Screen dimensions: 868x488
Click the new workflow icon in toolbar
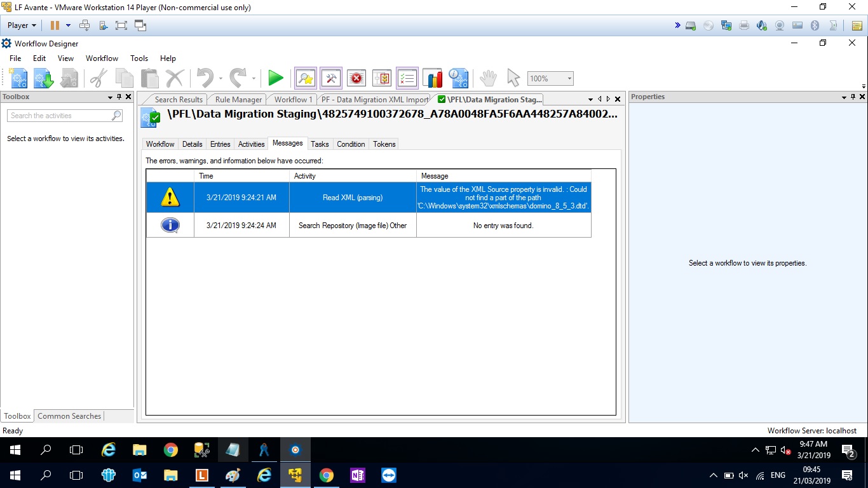pyautogui.click(x=18, y=78)
